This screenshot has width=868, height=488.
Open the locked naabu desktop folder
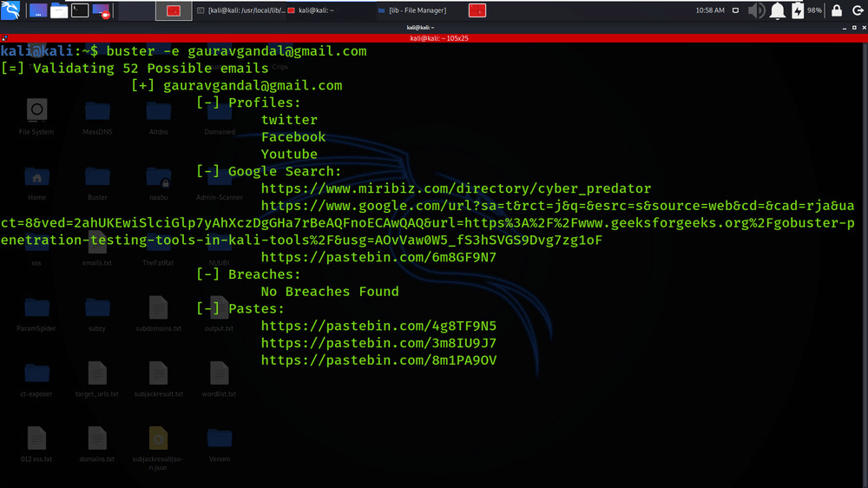click(x=158, y=183)
